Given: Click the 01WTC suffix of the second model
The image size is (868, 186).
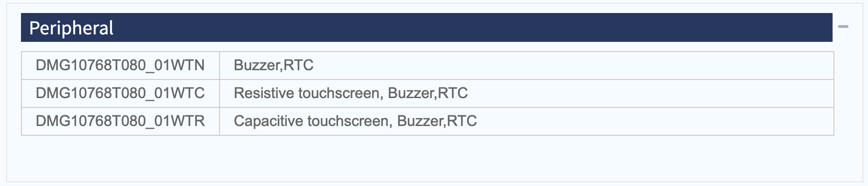Looking at the screenshot, I should (x=179, y=93).
